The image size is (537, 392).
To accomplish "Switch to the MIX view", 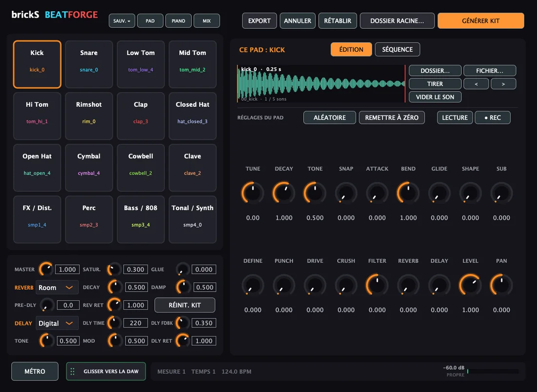I will pos(207,21).
